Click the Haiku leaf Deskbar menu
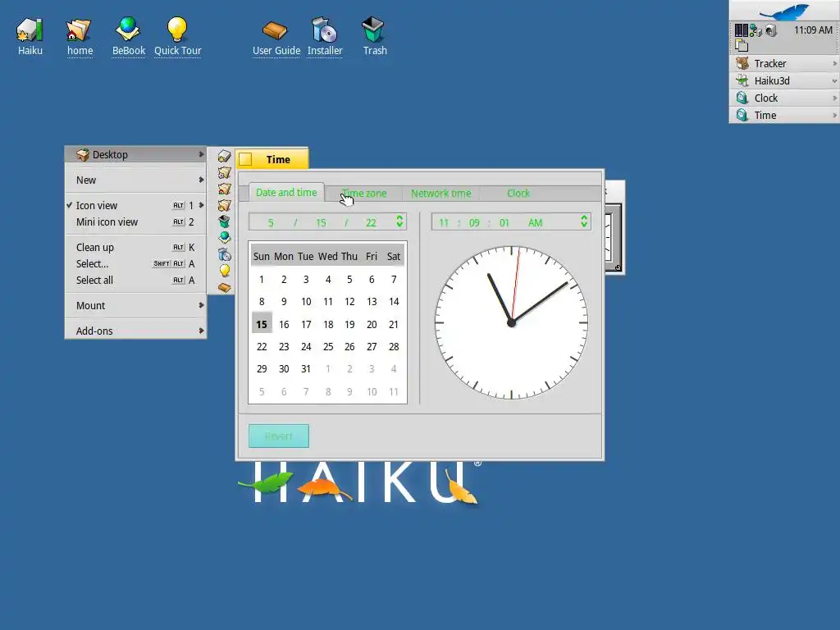 (x=783, y=11)
